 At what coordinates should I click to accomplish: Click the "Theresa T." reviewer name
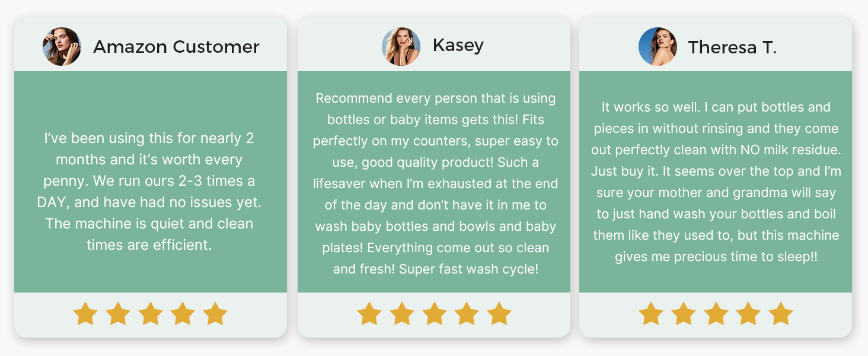point(732,47)
